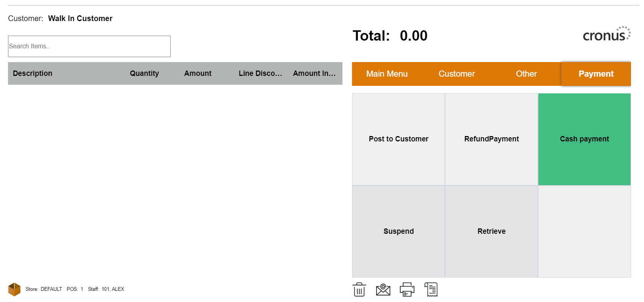Click the email envelope icon
The height and width of the screenshot is (302, 644).
[x=383, y=290]
